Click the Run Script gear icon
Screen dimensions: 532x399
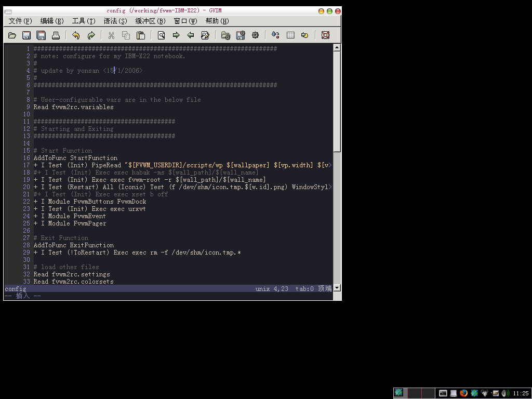click(255, 35)
